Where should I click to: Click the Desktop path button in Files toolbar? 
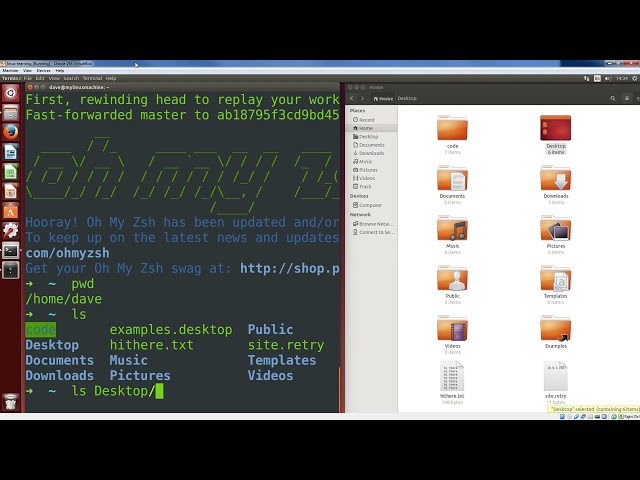tap(407, 98)
